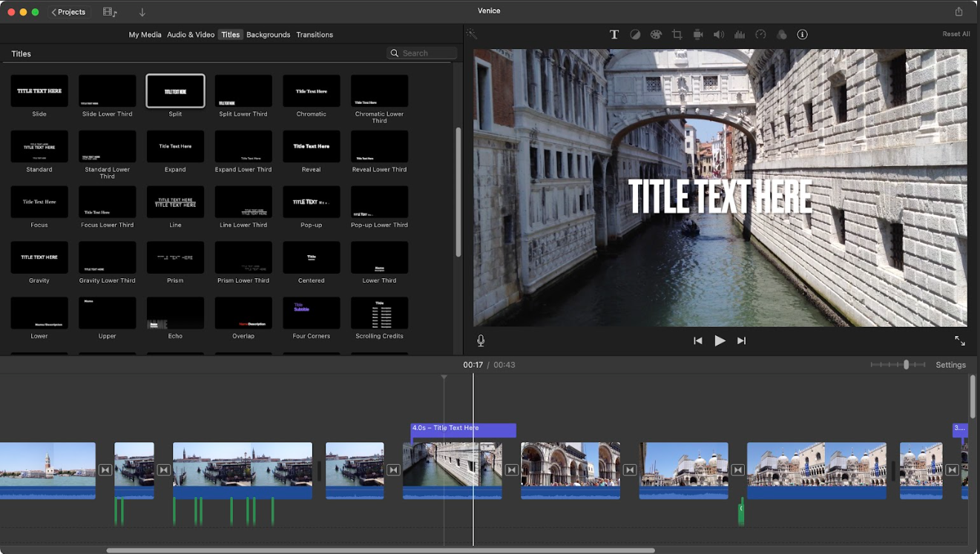Open the stabilization camera icon
Image resolution: width=980 pixels, height=554 pixels.
pyautogui.click(x=698, y=35)
